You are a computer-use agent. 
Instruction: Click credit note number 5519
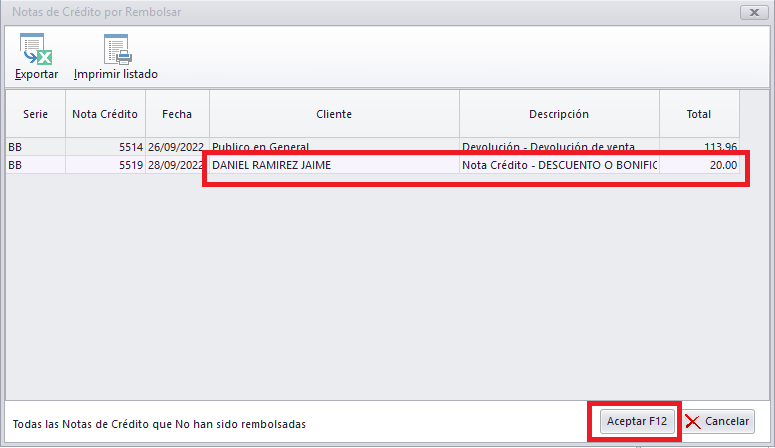point(129,165)
